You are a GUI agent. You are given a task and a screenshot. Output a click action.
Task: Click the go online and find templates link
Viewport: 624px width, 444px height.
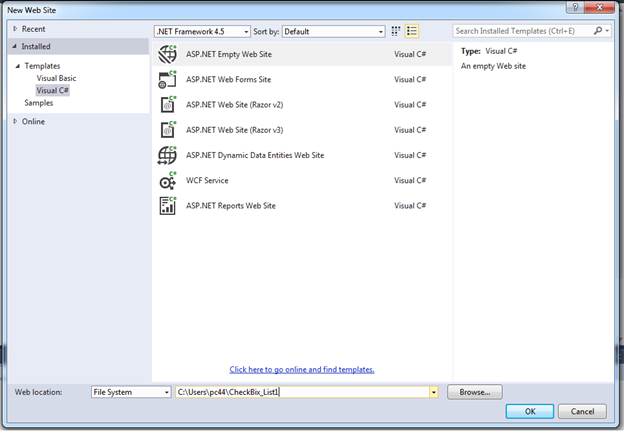302,370
